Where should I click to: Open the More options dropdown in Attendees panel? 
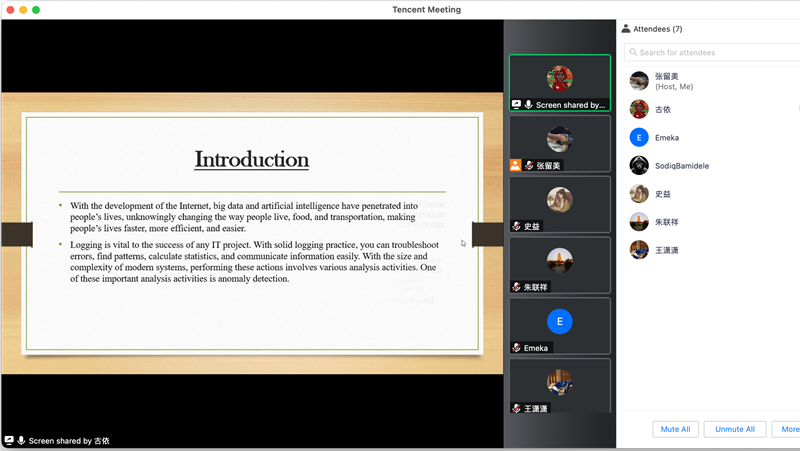tap(787, 429)
